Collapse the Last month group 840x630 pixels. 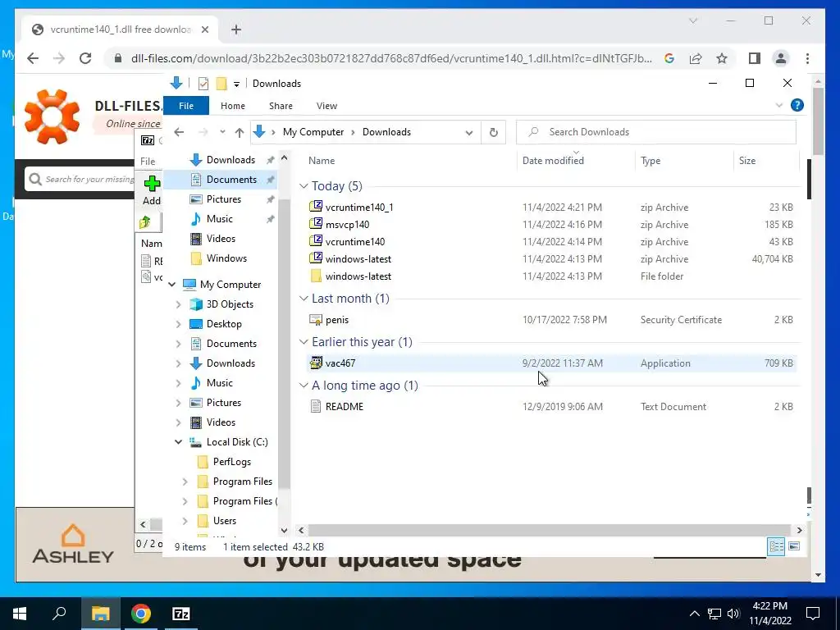[x=304, y=299]
